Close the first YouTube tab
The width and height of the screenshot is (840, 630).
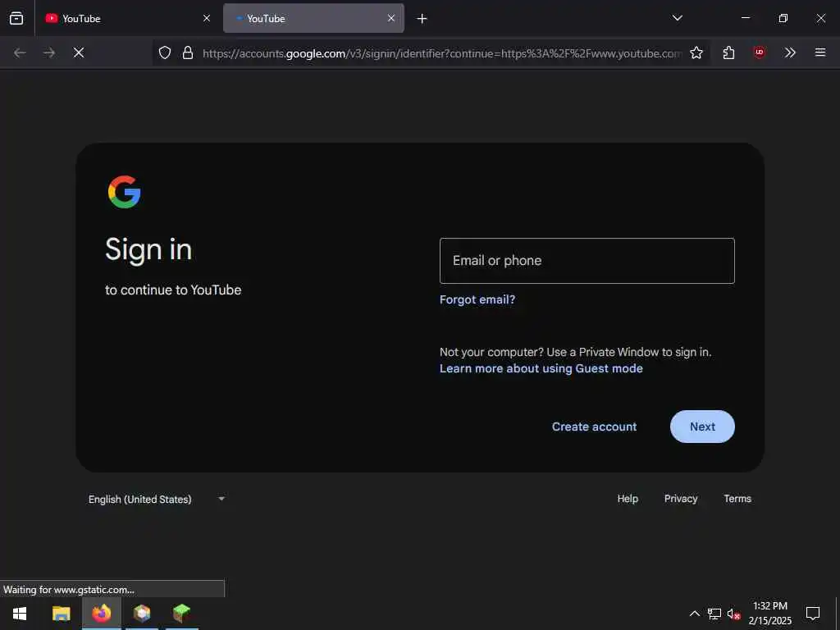(207, 18)
